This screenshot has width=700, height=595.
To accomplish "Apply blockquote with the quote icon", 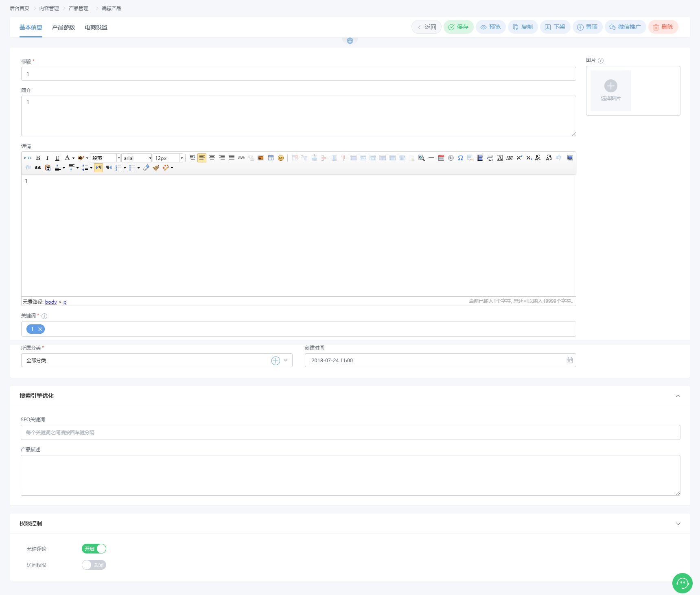I will click(x=38, y=168).
